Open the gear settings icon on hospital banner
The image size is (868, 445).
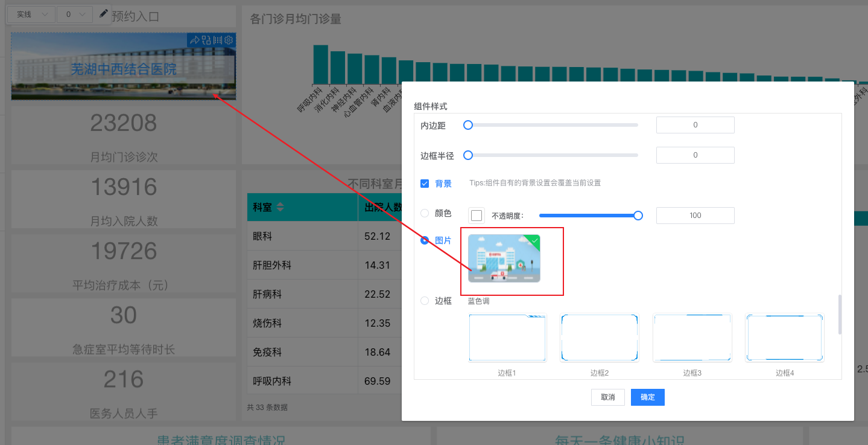click(229, 40)
